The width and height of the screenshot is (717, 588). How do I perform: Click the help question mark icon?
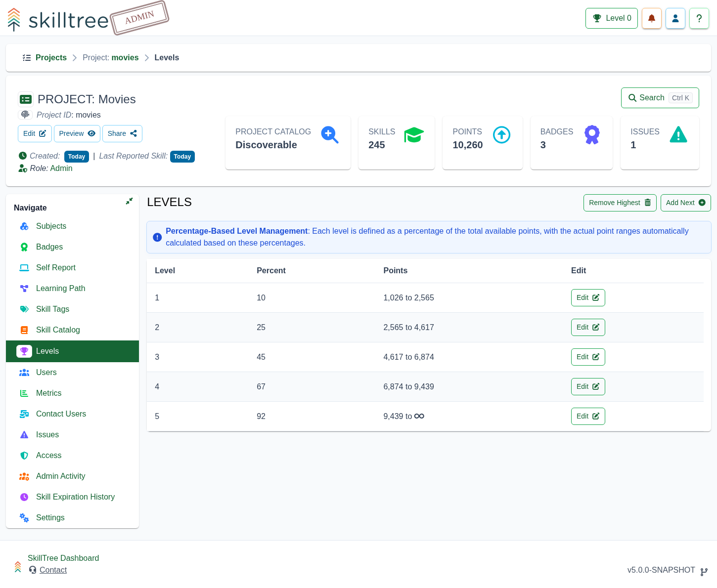699,18
